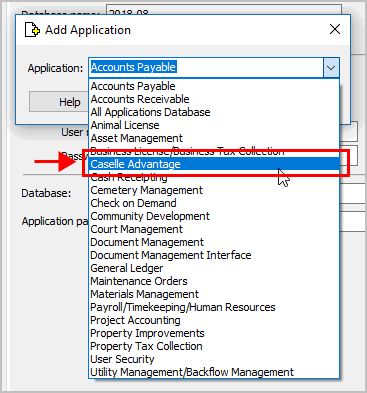Close the Add Application dialog
The height and width of the screenshot is (393, 367).
point(335,29)
